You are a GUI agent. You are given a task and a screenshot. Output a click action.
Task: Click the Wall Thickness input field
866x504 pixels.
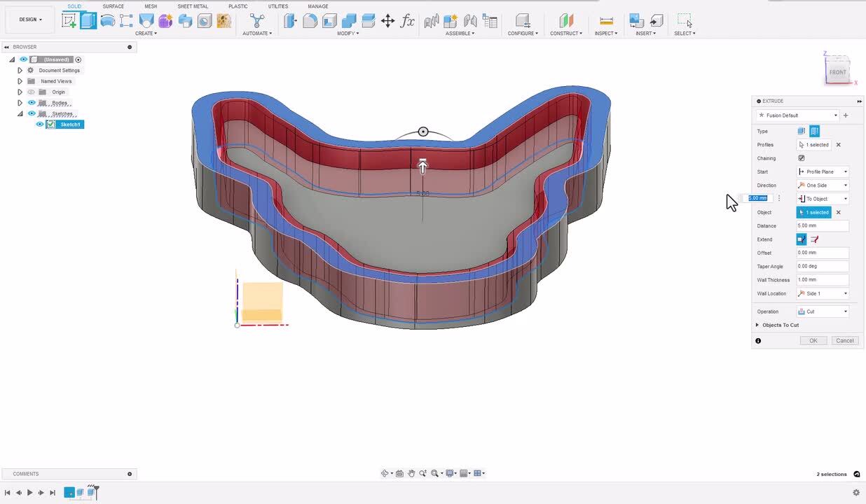[822, 280]
